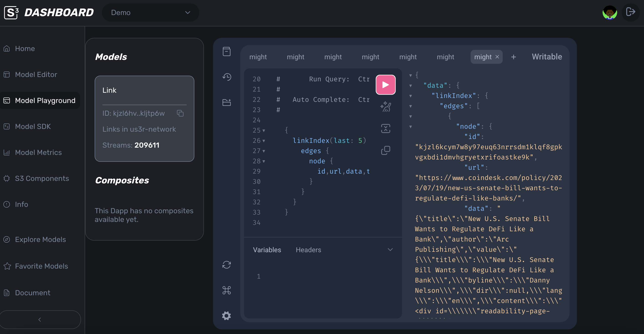Run the GraphQL query with play button
This screenshot has width=644, height=334.
pos(385,85)
